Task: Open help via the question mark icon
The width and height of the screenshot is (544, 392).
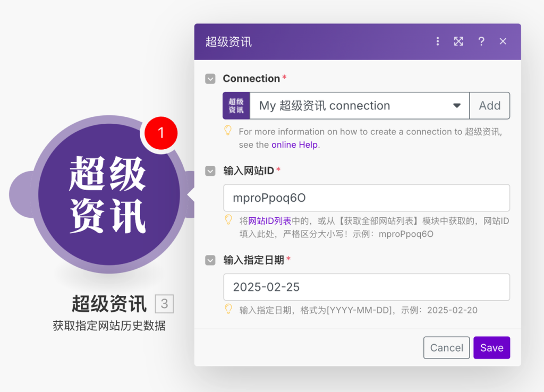Action: [x=481, y=41]
